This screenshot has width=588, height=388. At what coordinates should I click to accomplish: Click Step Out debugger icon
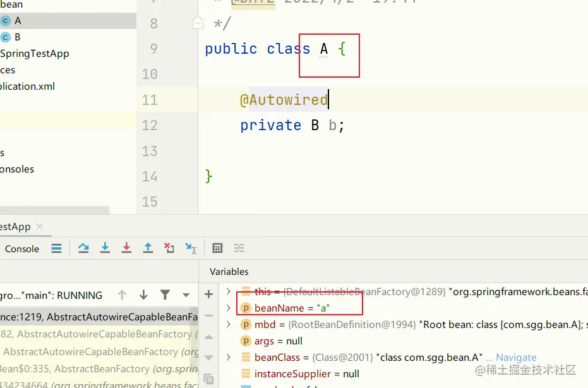[x=148, y=248]
